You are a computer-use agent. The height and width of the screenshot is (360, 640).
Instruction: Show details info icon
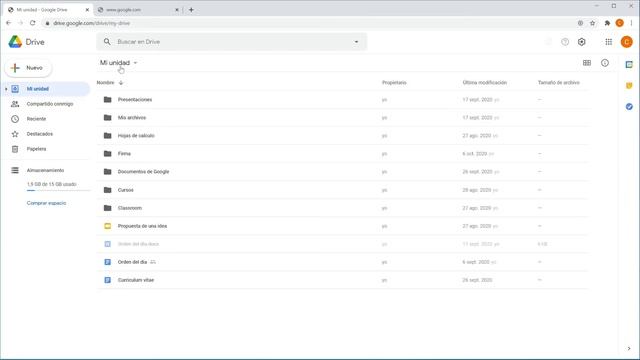pyautogui.click(x=604, y=63)
